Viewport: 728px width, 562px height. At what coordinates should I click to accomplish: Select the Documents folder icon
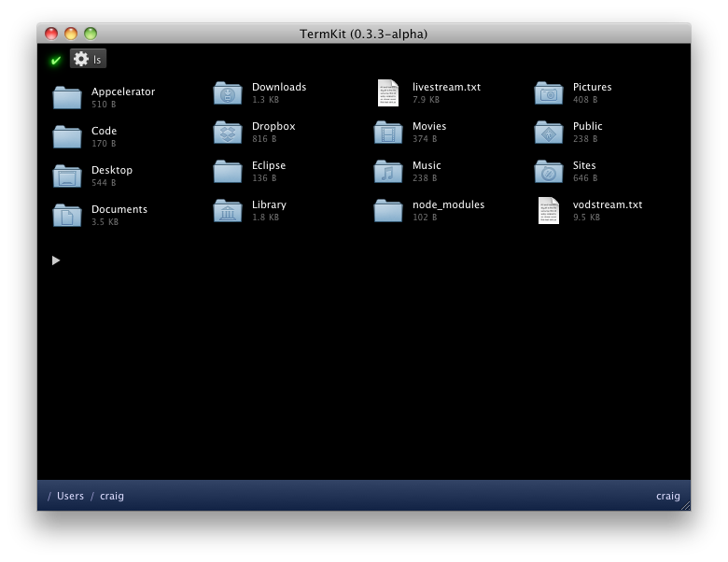tap(67, 215)
